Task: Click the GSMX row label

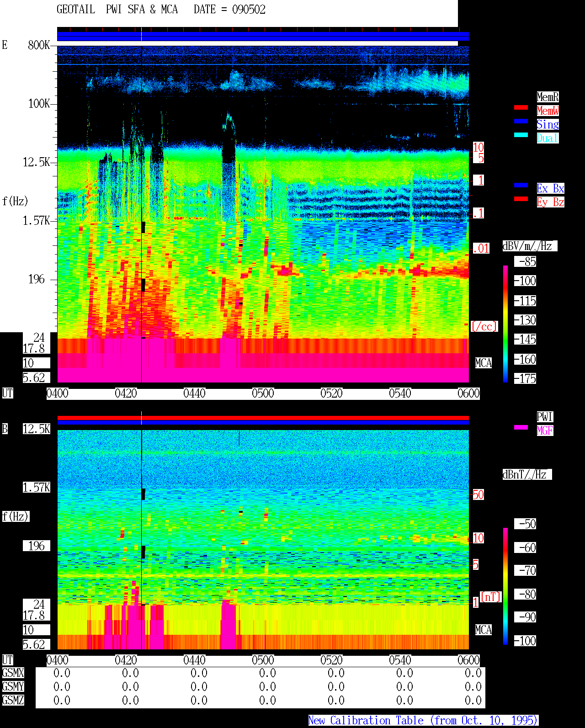Action: click(13, 673)
